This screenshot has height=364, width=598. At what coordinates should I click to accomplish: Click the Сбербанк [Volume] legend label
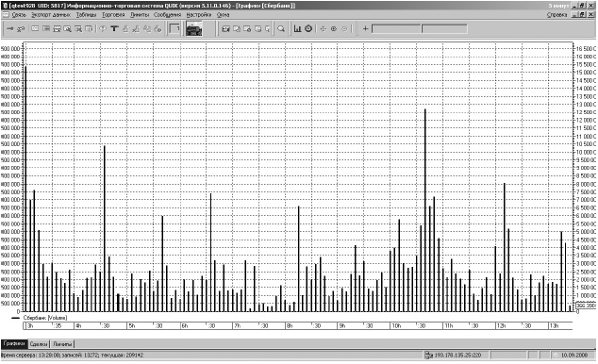45,318
